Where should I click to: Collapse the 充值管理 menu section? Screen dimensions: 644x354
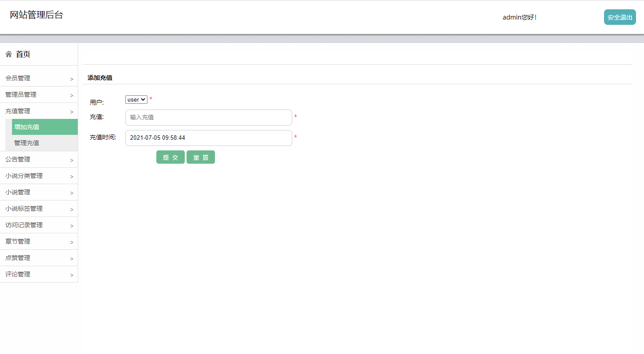pyautogui.click(x=39, y=110)
